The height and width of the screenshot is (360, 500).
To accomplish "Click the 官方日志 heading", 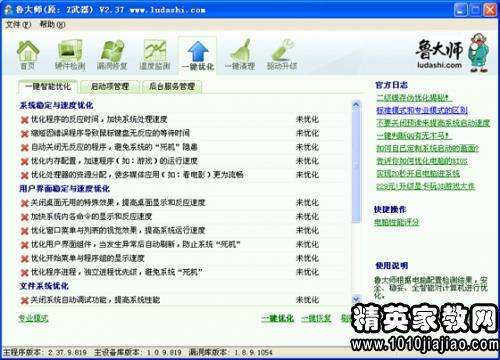I will tap(392, 85).
